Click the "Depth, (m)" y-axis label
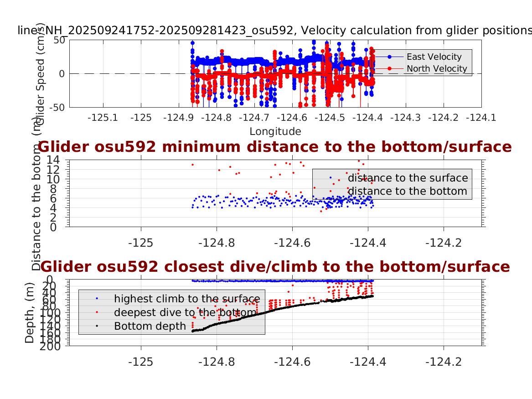Screen dimensions: 532x399 pos(30,318)
